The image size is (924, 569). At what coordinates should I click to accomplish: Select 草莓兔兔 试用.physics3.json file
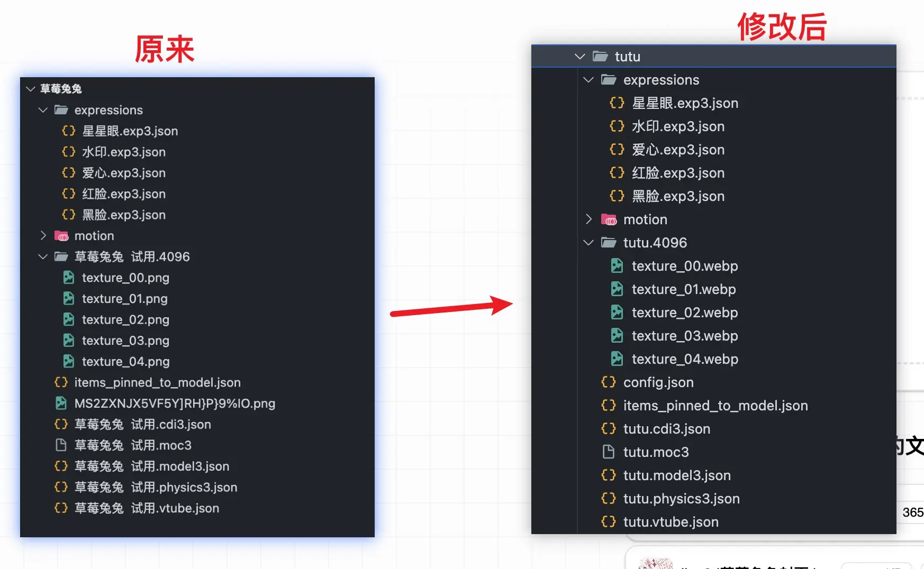tap(156, 487)
